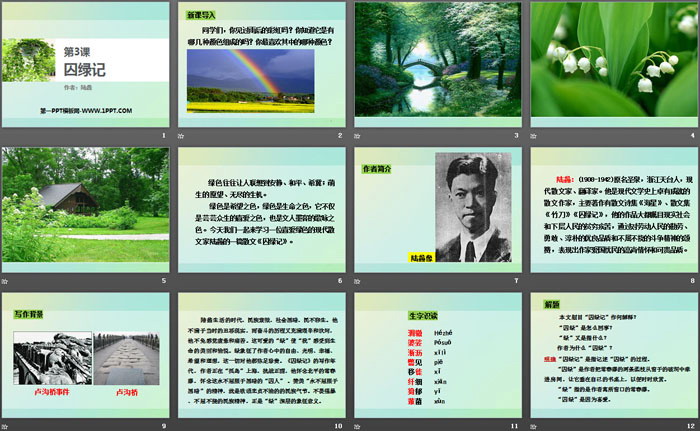Screen dimensions: 700x431
Task: Click animation star icon under slide 11
Action: click(x=357, y=427)
